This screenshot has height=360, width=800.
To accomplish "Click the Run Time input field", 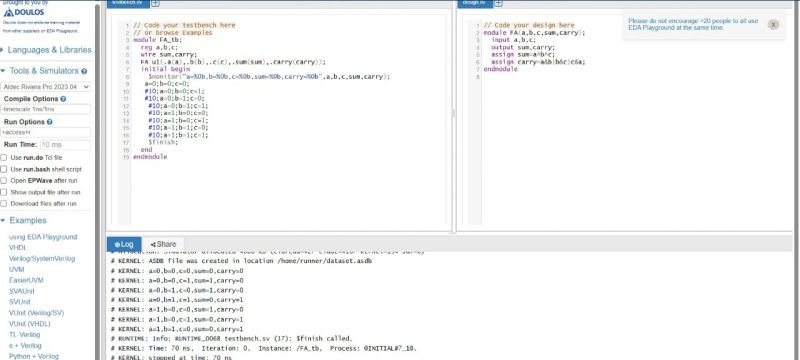I will tap(65, 145).
